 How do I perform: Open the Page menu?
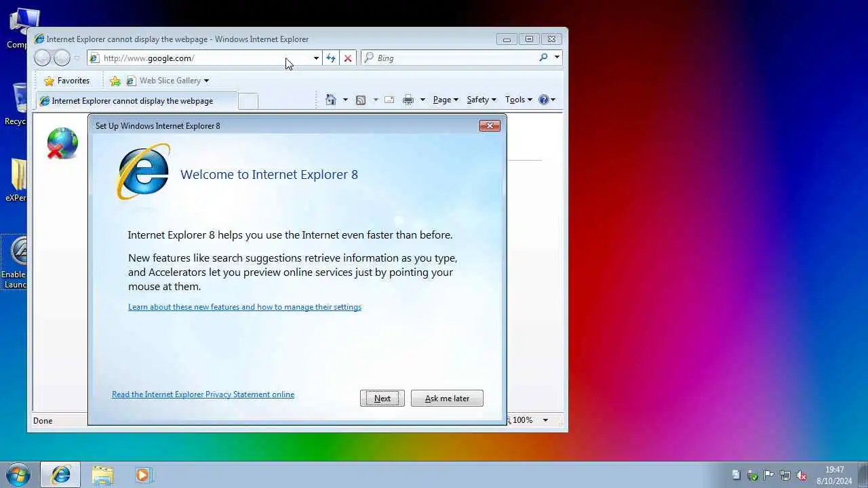pyautogui.click(x=446, y=100)
